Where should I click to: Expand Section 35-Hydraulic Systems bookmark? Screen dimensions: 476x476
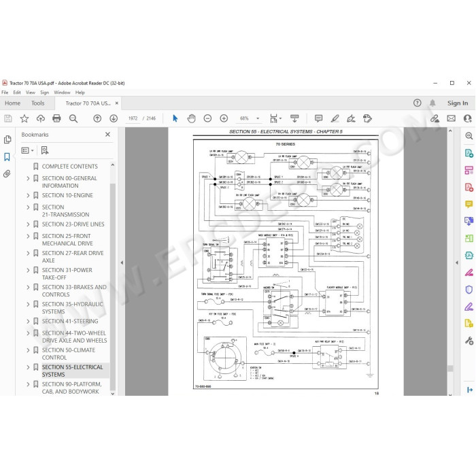tap(28, 304)
